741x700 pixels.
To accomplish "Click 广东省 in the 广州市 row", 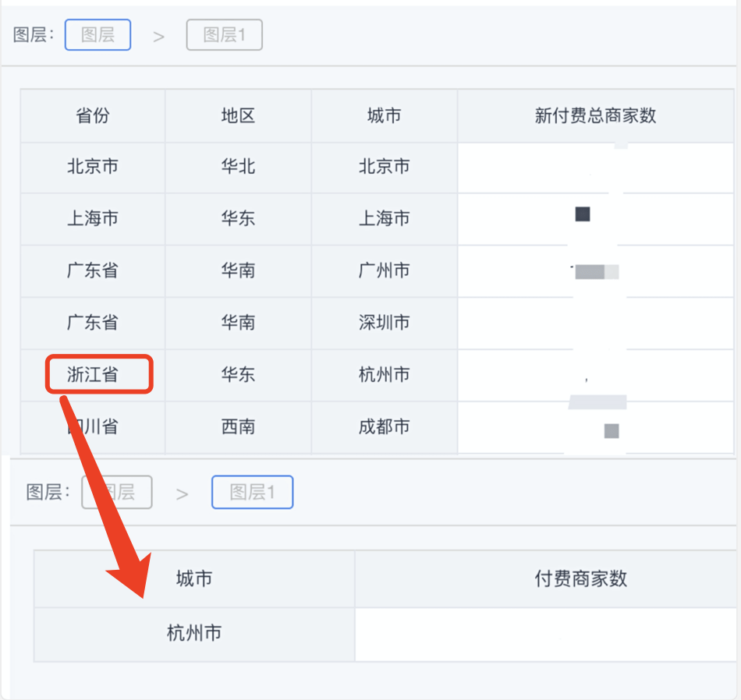I will click(93, 270).
